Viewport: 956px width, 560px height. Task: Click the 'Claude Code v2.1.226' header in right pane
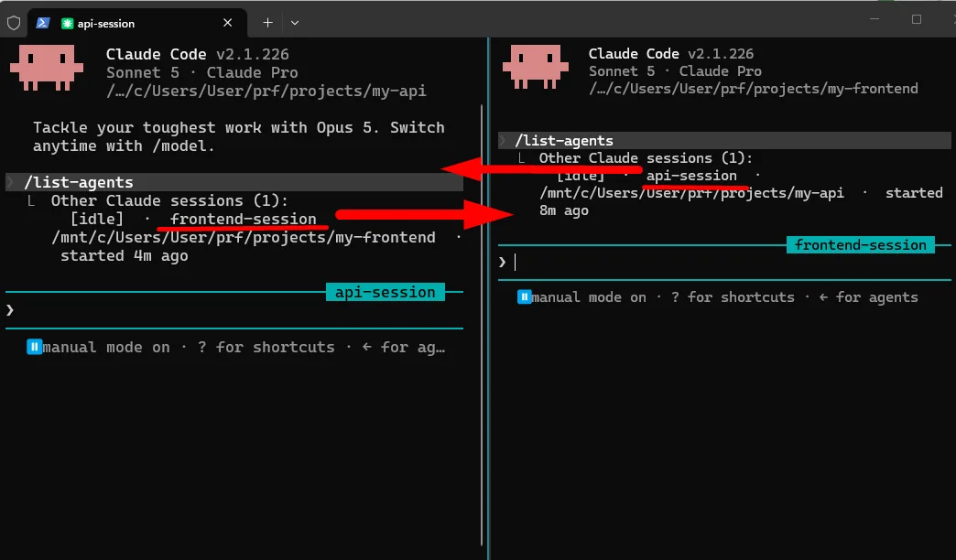coord(671,54)
